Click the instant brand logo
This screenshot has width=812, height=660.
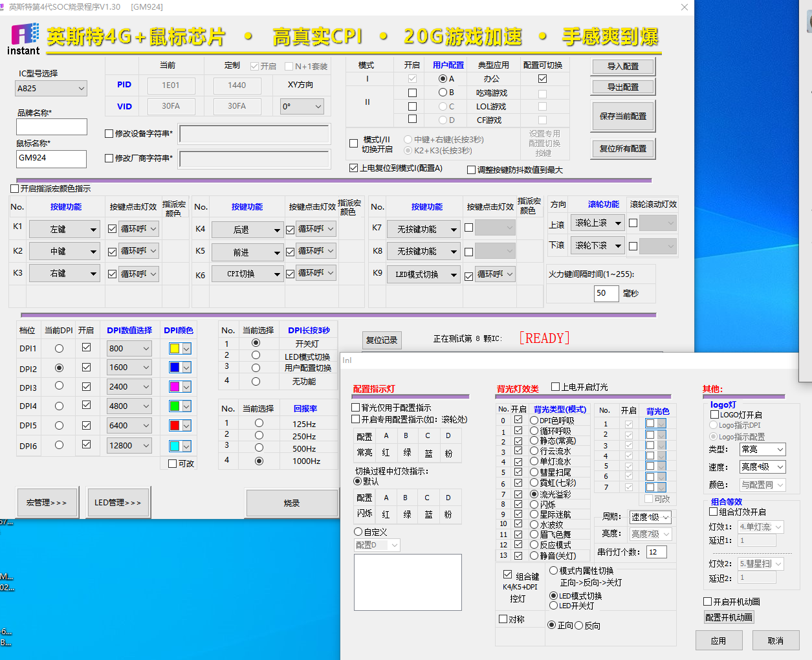pyautogui.click(x=25, y=39)
